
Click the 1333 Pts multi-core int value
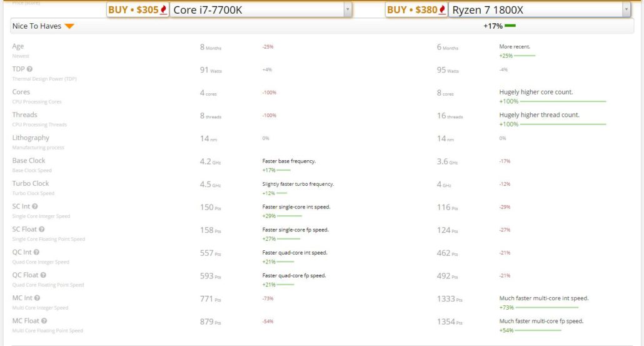point(450,299)
